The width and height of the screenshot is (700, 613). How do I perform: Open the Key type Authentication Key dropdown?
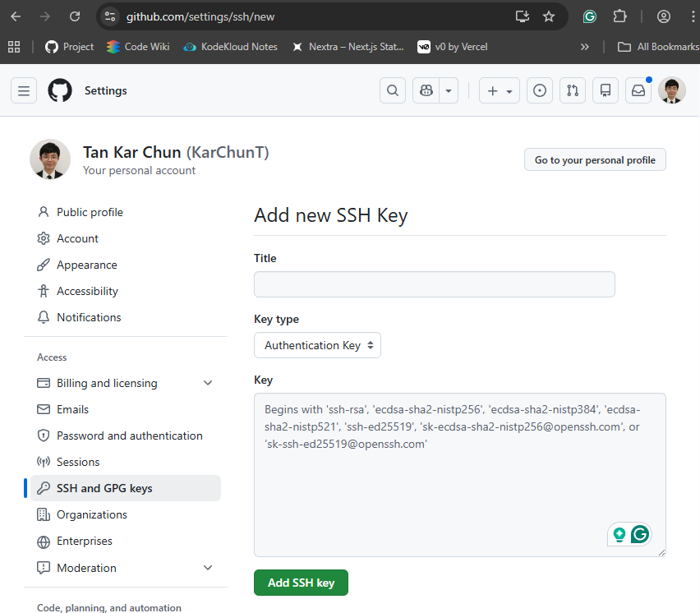317,345
